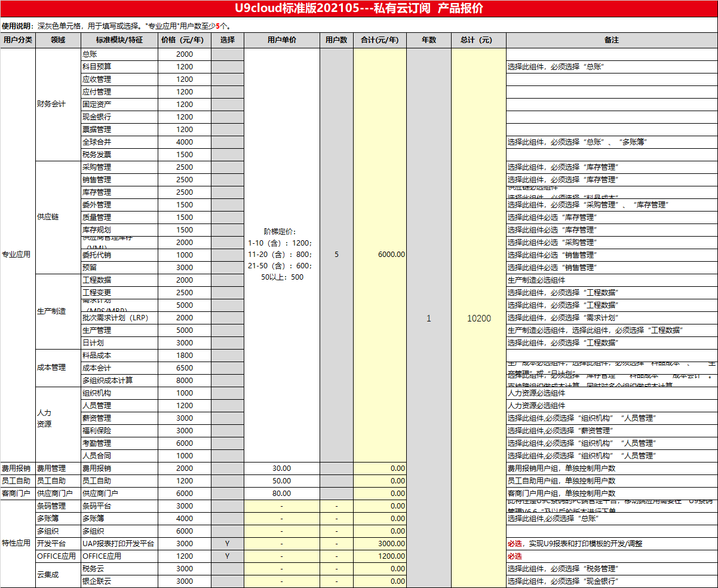Viewport: 718px width, 588px height.
Task: Select the 阶梯定价 pricing tier cell
Action: tap(281, 255)
